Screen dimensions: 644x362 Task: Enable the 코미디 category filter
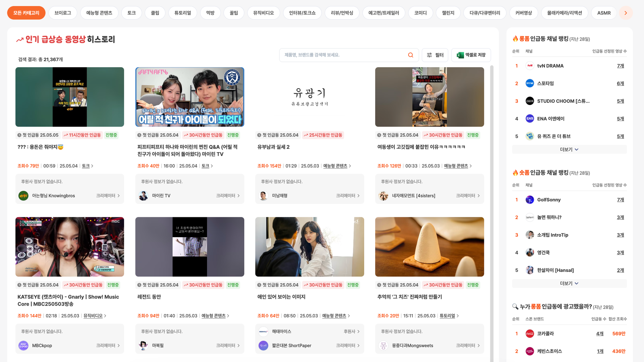tap(420, 13)
